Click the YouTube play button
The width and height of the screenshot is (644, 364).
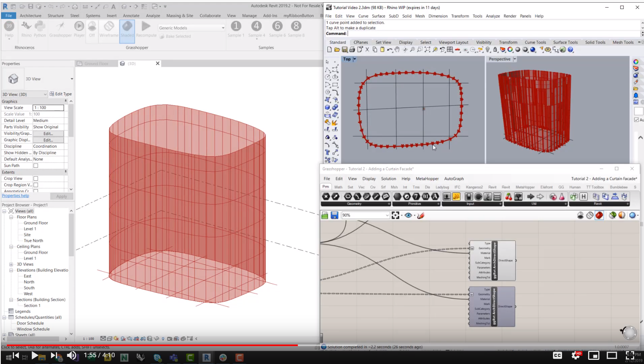click(34, 355)
